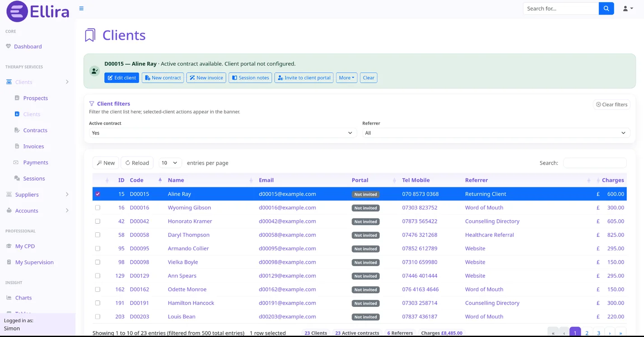Open the More dropdown in client banner
644x337 pixels.
click(x=346, y=78)
